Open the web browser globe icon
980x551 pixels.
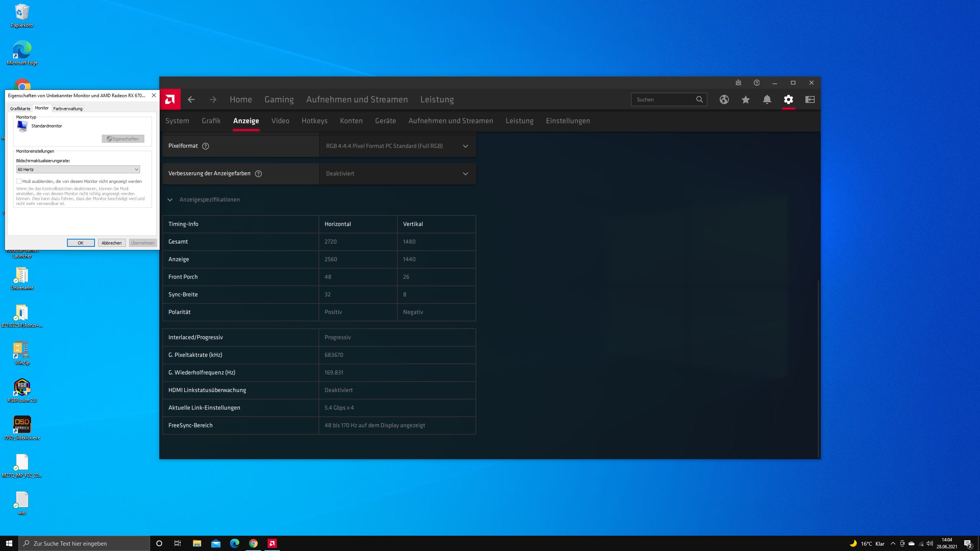(724, 99)
